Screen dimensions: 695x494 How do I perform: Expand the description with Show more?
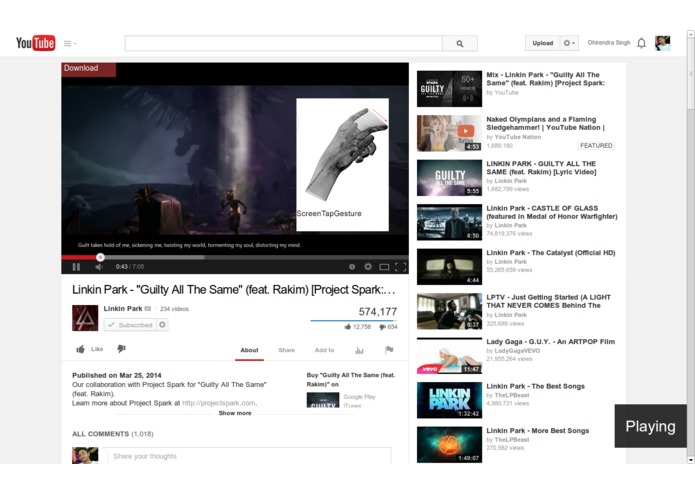point(235,413)
